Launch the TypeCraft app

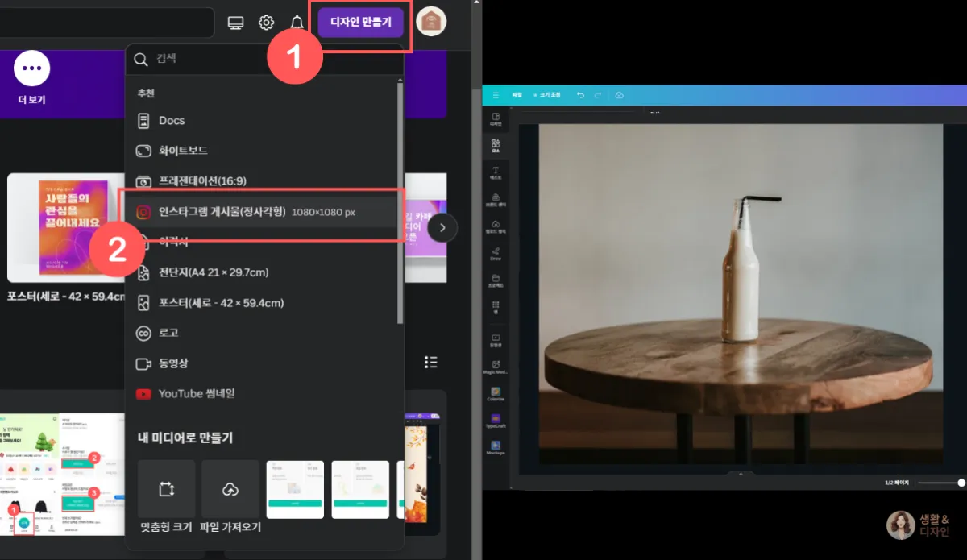(x=496, y=421)
